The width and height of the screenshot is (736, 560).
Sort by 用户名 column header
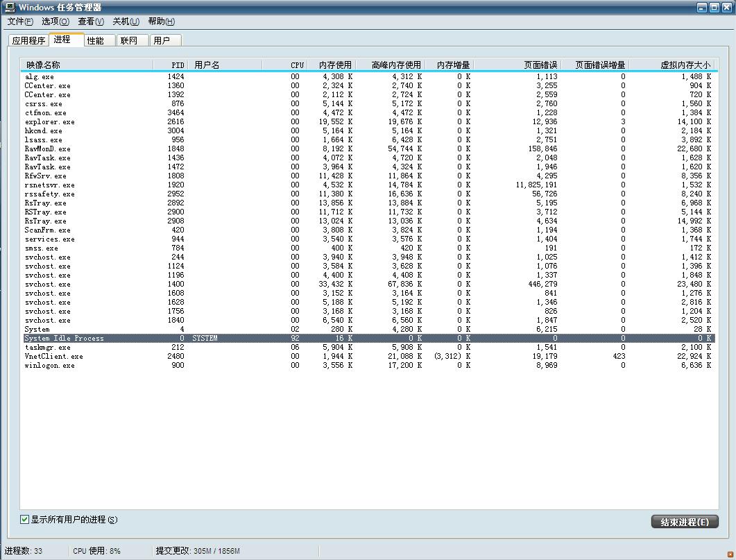coord(224,65)
